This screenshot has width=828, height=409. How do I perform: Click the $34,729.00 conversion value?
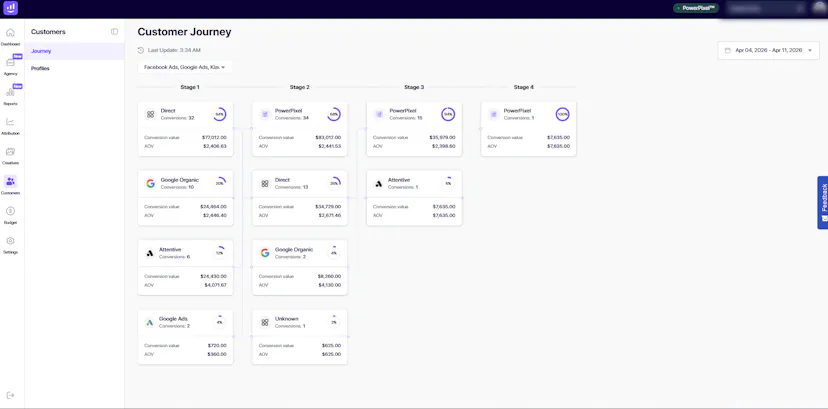tap(328, 207)
